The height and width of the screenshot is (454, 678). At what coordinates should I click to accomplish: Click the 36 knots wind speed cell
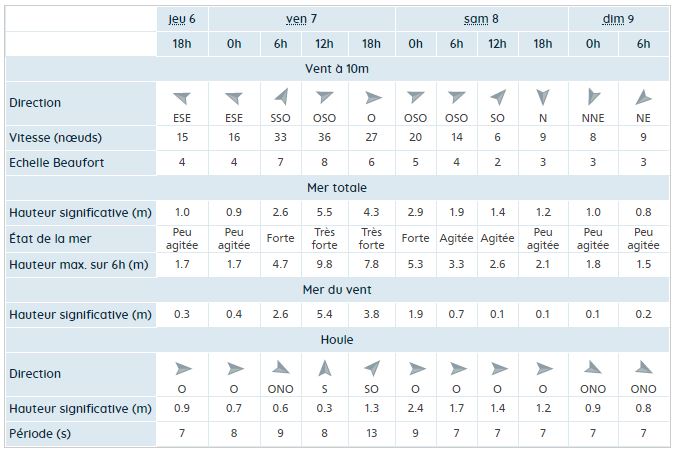[324, 137]
